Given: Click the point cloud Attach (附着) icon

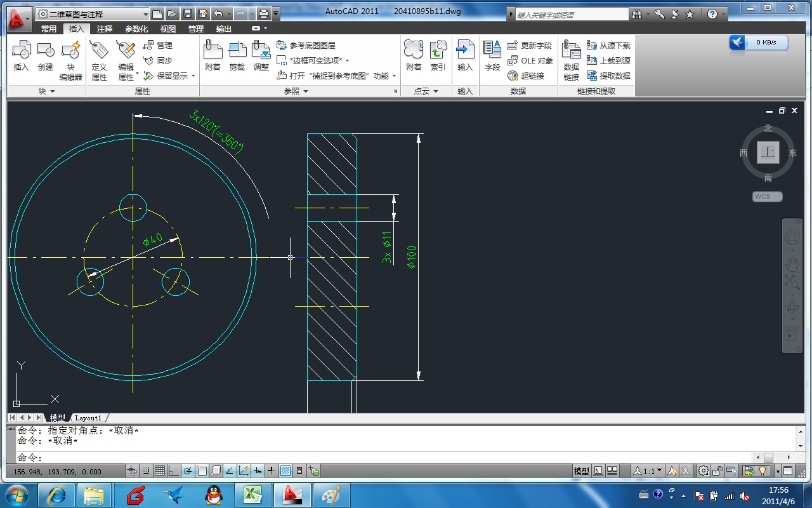Looking at the screenshot, I should click(x=414, y=50).
